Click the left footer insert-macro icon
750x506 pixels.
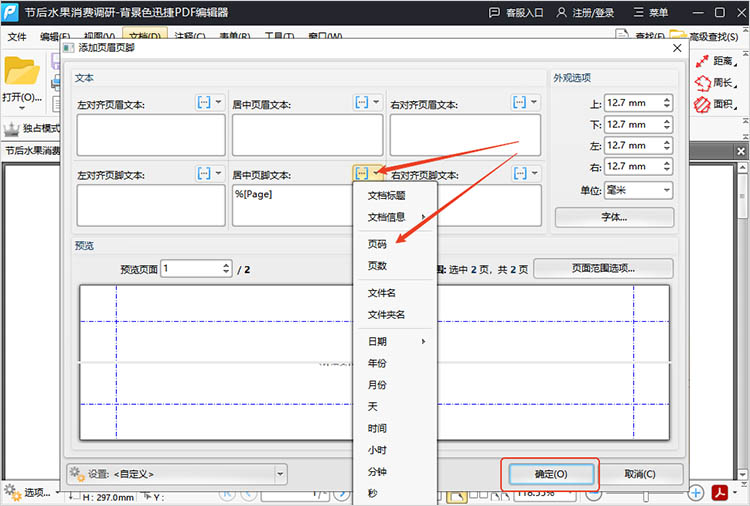[205, 174]
